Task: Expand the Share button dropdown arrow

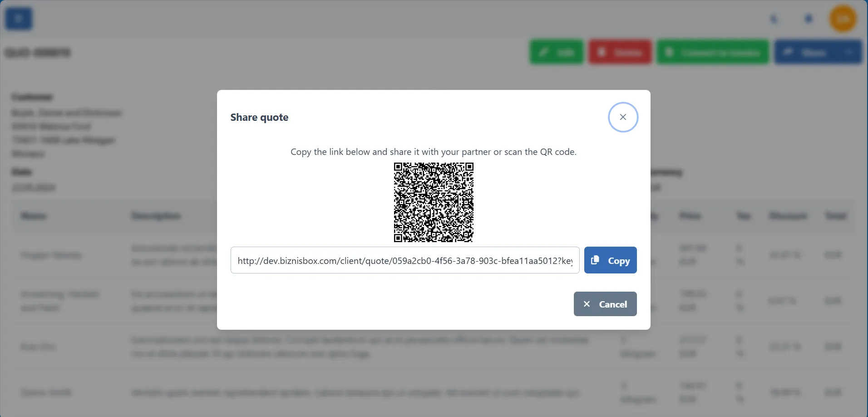Action: [x=849, y=52]
